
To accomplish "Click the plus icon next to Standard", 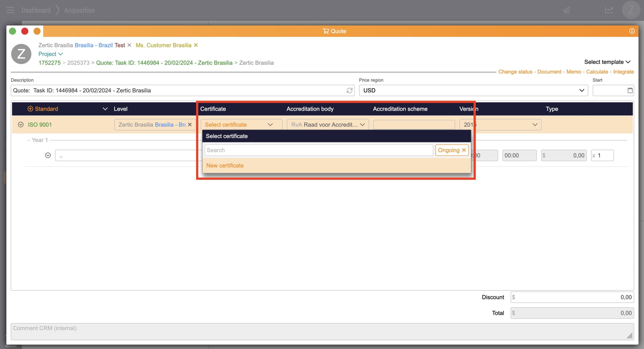I will point(30,109).
